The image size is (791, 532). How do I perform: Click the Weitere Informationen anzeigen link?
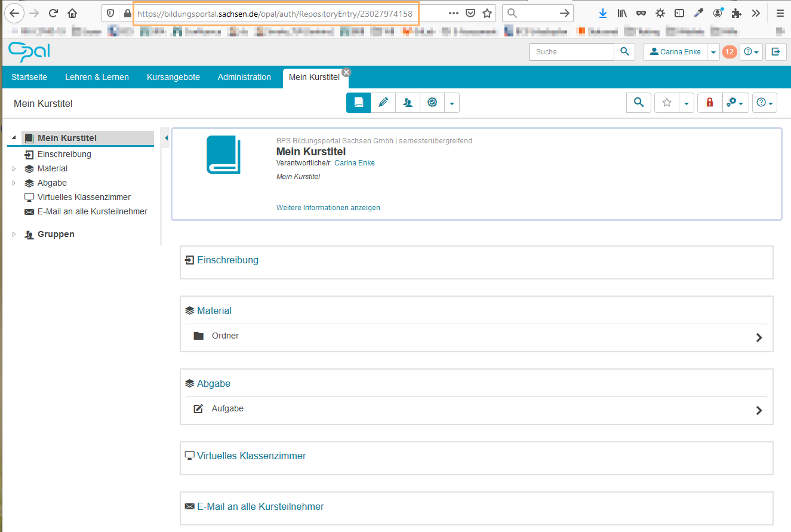[328, 208]
